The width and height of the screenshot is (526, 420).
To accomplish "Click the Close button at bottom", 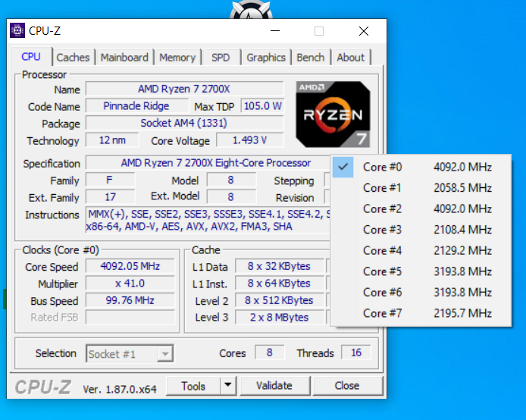I will tap(347, 386).
